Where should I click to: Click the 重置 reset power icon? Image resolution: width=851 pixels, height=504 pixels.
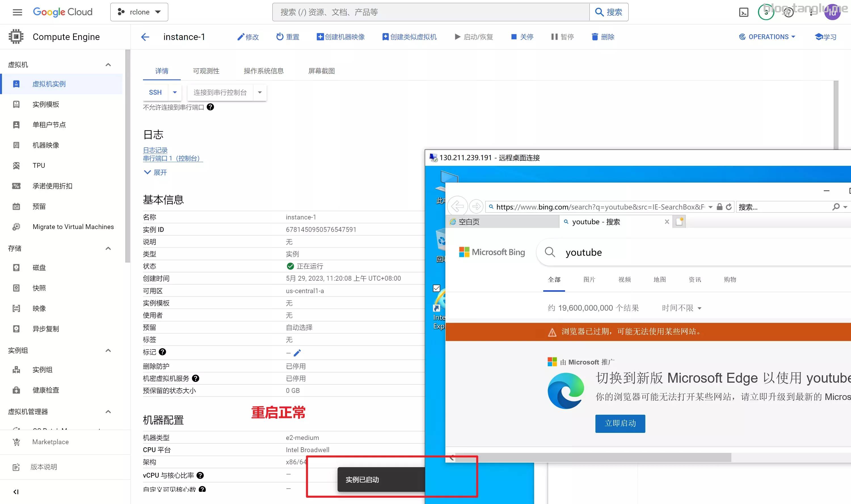click(x=280, y=37)
